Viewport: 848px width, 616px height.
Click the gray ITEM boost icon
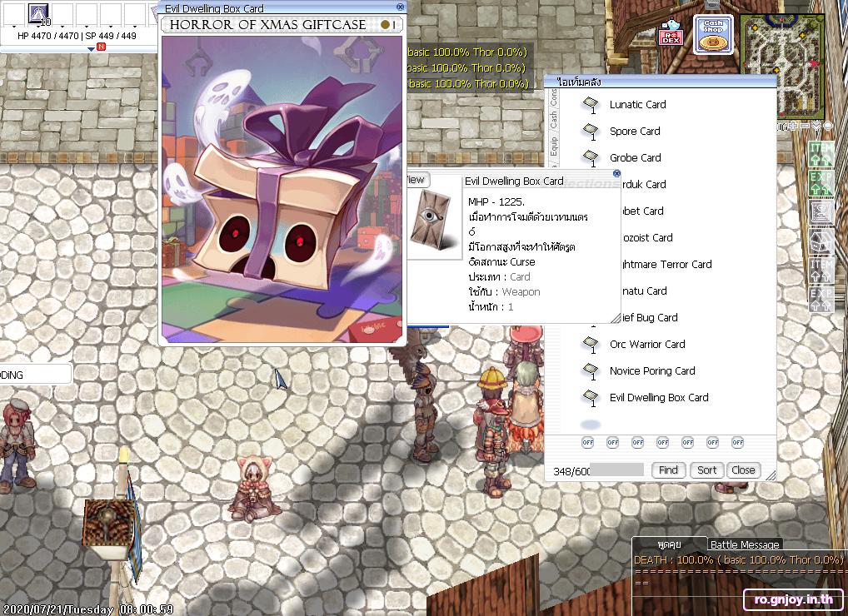pos(821,271)
